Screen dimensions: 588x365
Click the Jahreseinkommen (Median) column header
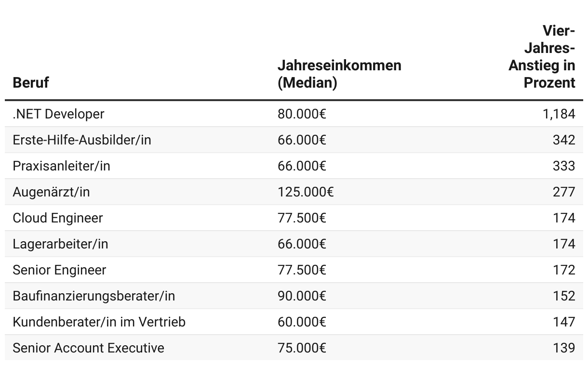(x=339, y=74)
